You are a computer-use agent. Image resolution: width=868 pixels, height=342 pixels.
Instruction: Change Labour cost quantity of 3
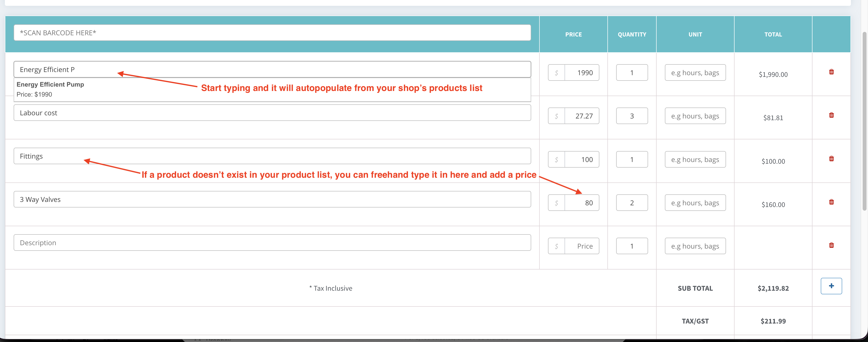(x=632, y=116)
